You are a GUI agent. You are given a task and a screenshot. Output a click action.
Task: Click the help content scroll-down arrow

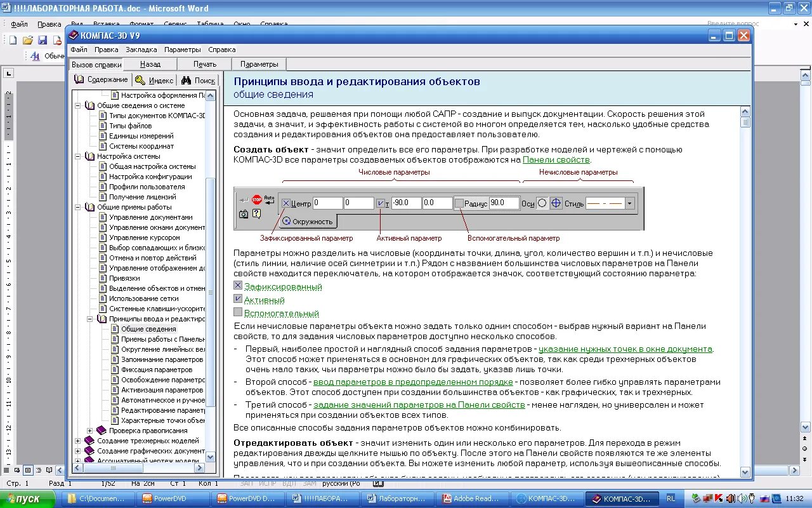click(x=745, y=472)
